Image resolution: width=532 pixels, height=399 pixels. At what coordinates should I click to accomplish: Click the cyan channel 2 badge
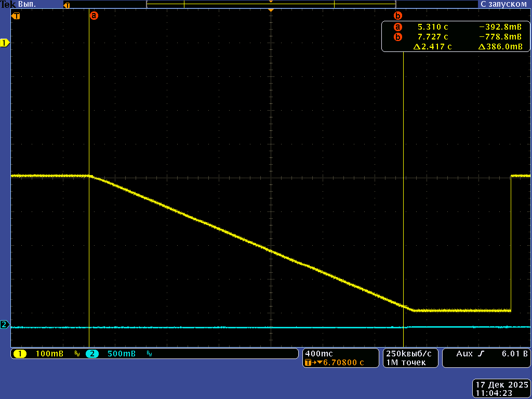(92, 354)
